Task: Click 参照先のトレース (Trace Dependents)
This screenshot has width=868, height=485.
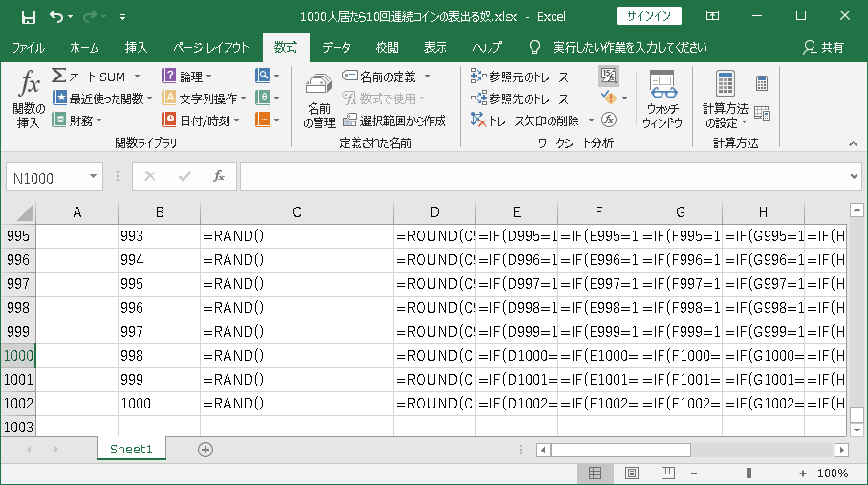Action: 520,99
